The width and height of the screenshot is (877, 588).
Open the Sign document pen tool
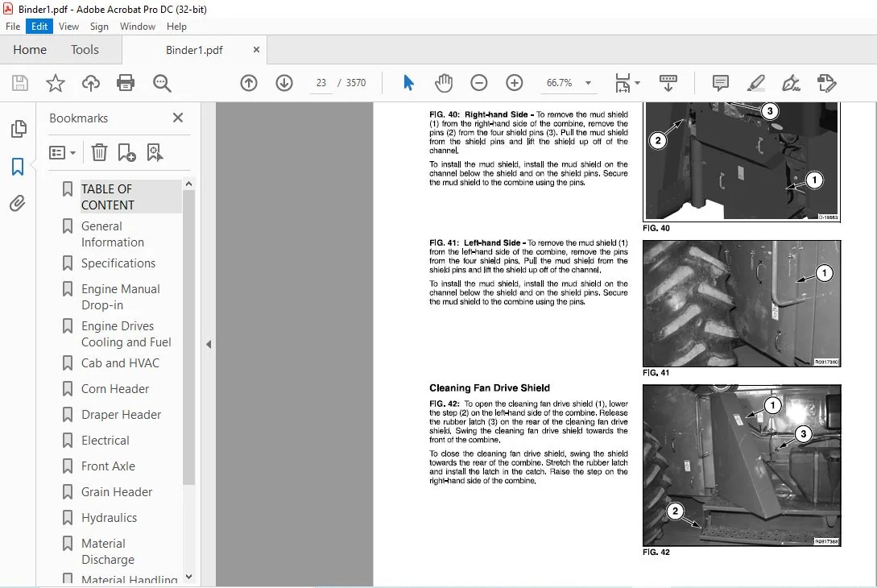pos(791,83)
